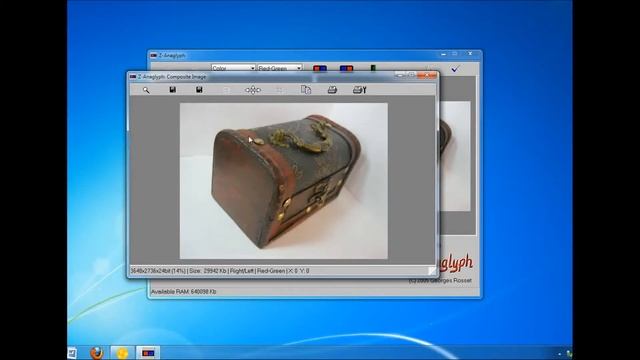Click the yellow taskbar application icon
This screenshot has width=640, height=360.
(x=122, y=353)
